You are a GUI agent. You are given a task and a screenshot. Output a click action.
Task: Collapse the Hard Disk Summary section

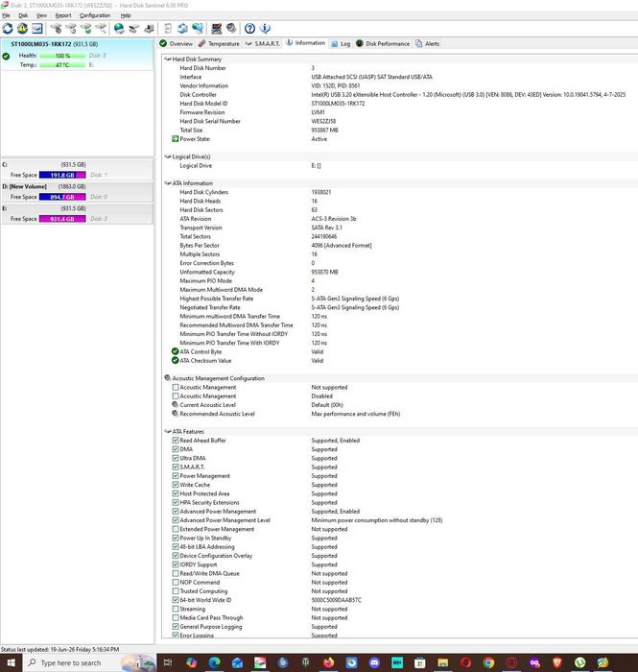pos(168,60)
